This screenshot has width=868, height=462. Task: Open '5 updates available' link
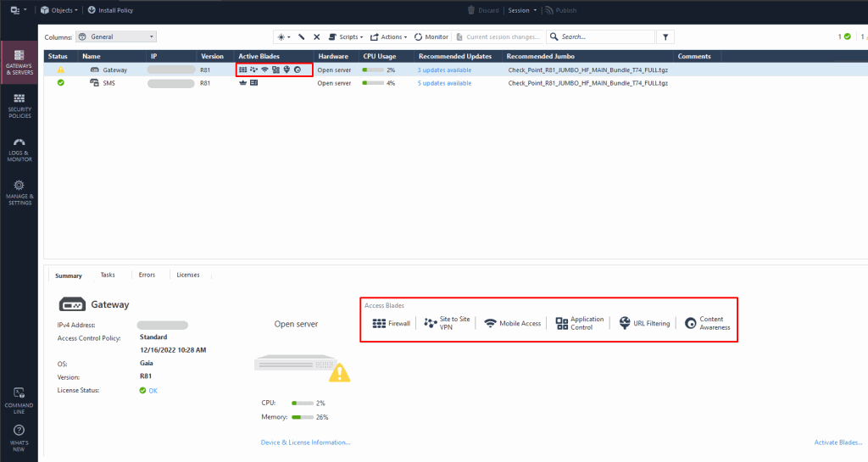coord(444,83)
